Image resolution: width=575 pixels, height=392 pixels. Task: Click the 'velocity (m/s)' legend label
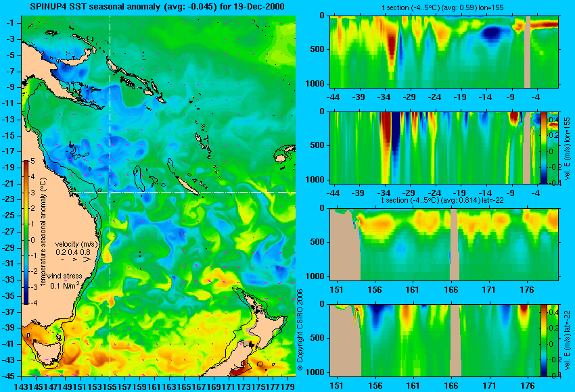tap(76, 244)
